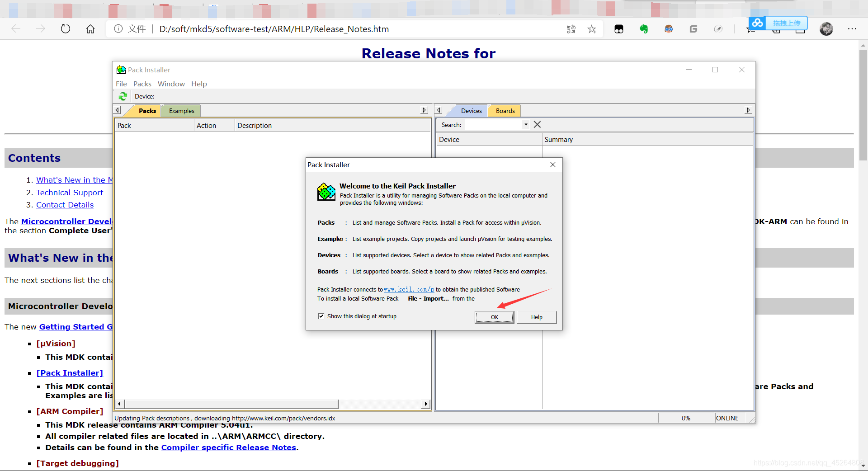868x471 pixels.
Task: Click the round gray pen extension icon
Action: (718, 29)
